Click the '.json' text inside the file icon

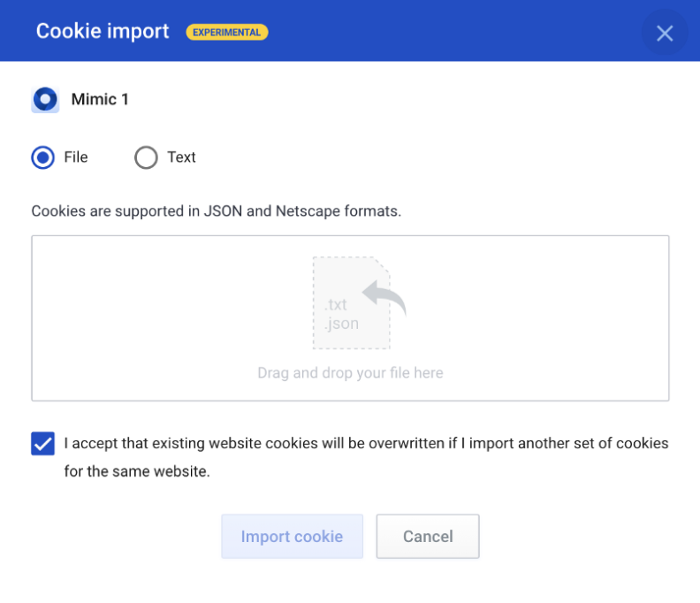coord(341,324)
